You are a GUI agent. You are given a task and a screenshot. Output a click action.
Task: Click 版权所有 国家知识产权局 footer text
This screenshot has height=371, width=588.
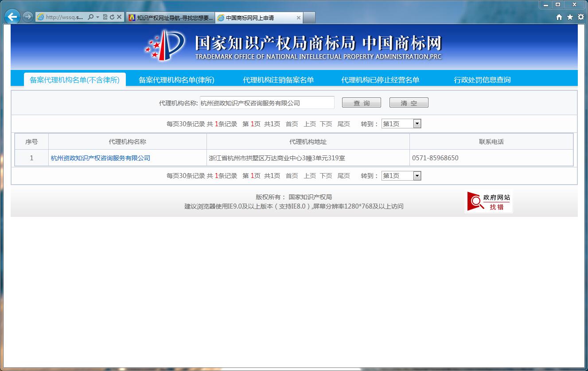[294, 197]
